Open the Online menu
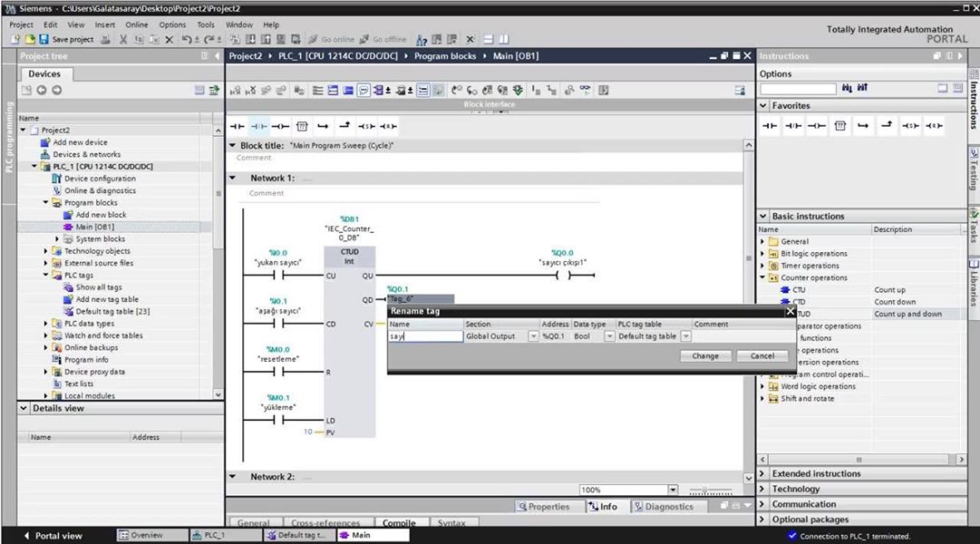This screenshot has height=544, width=980. [137, 24]
